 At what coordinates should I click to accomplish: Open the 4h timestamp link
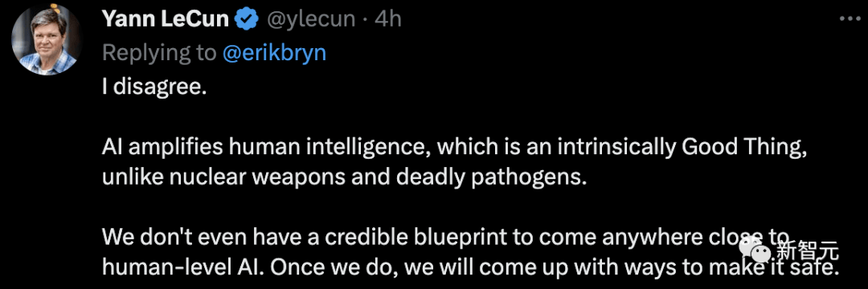tap(387, 19)
